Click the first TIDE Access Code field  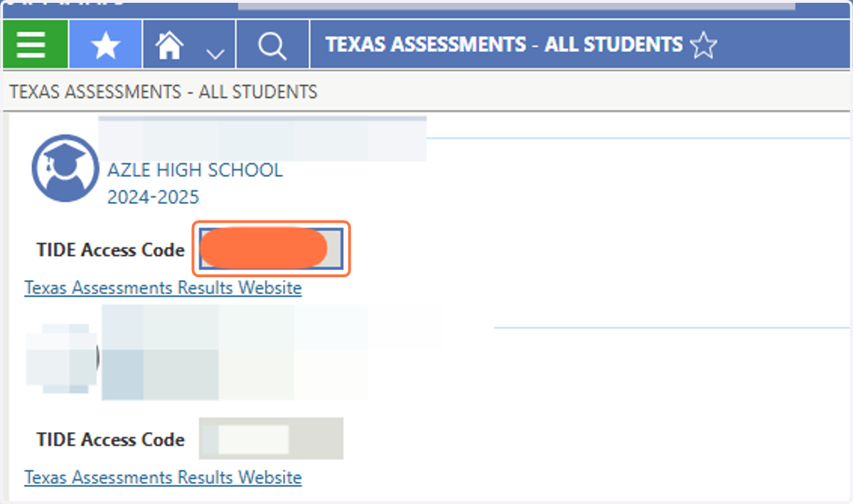pyautogui.click(x=272, y=249)
